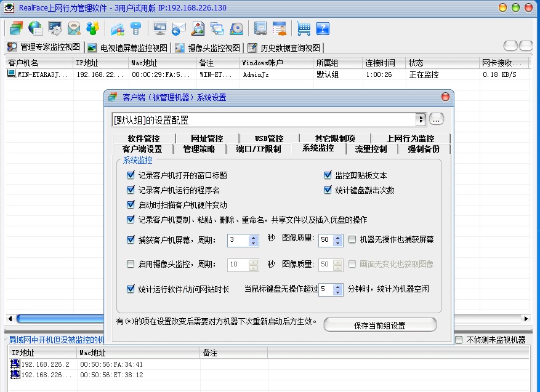The width and height of the screenshot is (540, 392).
Task: Enable 启用摄像头监控 checkbox
Action: tap(131, 264)
